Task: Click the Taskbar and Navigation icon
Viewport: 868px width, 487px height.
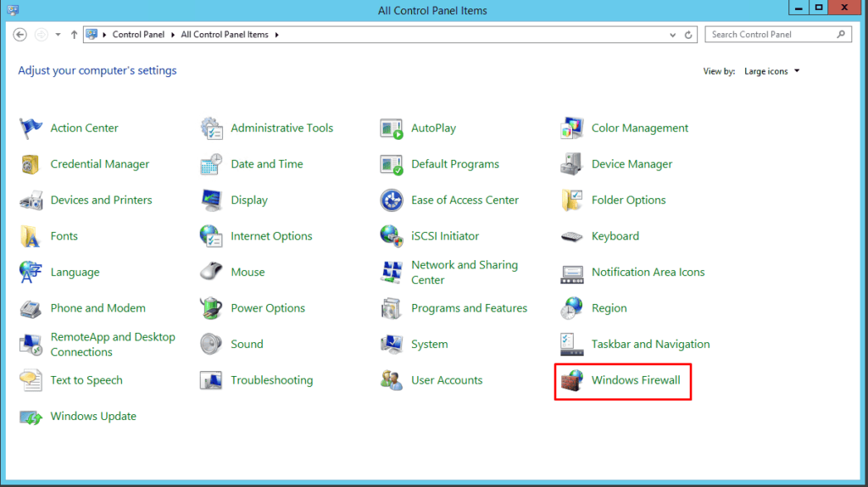Action: 572,344
